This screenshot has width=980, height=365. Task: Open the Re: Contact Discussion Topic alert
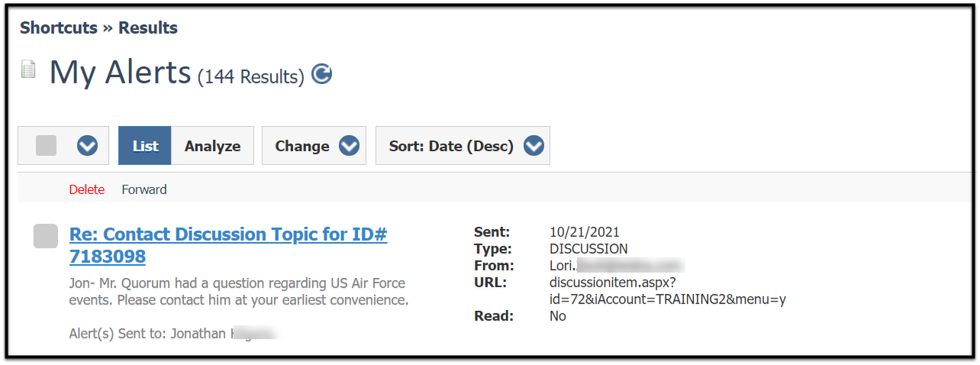[228, 244]
